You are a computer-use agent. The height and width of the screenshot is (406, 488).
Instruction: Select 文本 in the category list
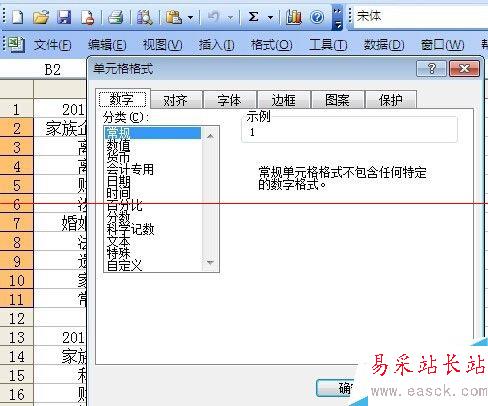tap(153, 241)
